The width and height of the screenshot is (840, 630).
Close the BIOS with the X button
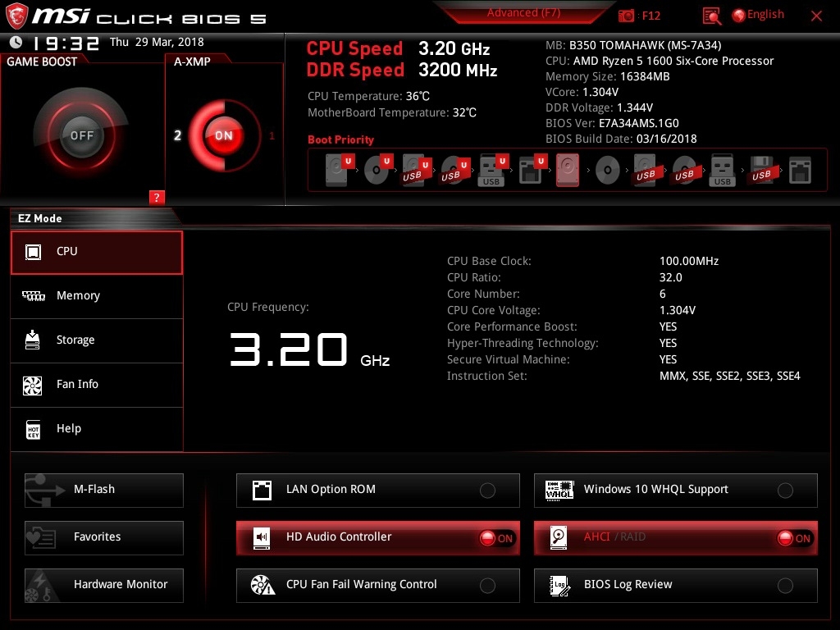pos(816,16)
